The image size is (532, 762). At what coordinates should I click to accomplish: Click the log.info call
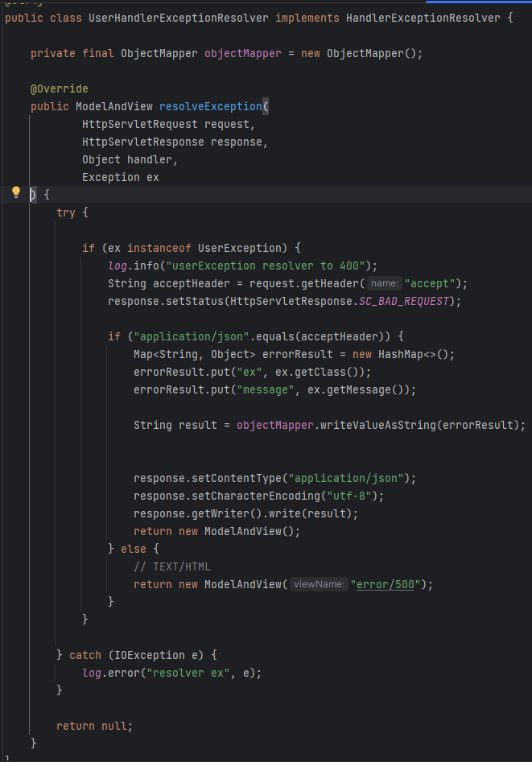tap(134, 266)
